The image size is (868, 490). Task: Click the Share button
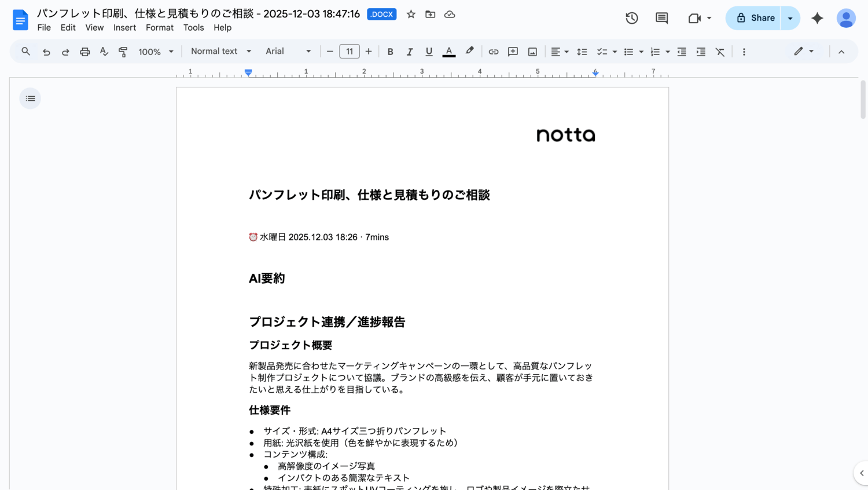point(753,18)
